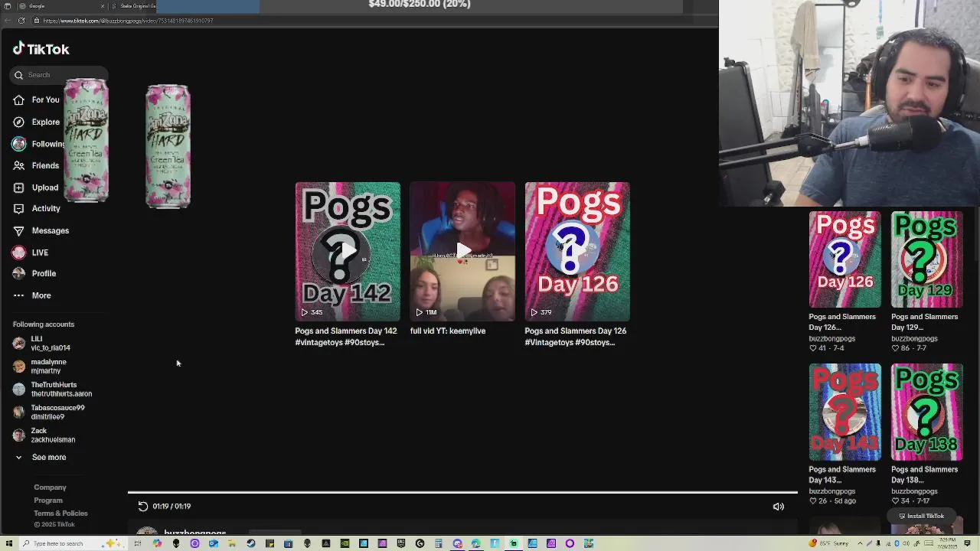Play center Pogs Day 126 suggested video
The height and width of the screenshot is (551, 980).
[x=577, y=251]
